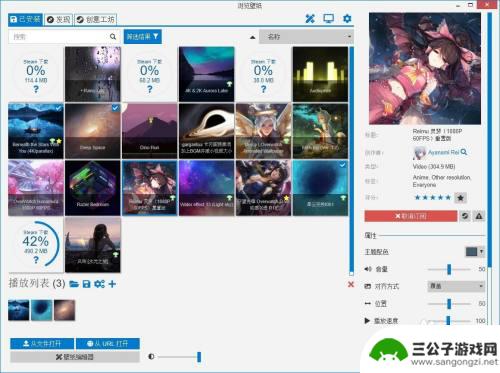
Task: Open the alignment 覆盖 combo box
Action: [456, 286]
